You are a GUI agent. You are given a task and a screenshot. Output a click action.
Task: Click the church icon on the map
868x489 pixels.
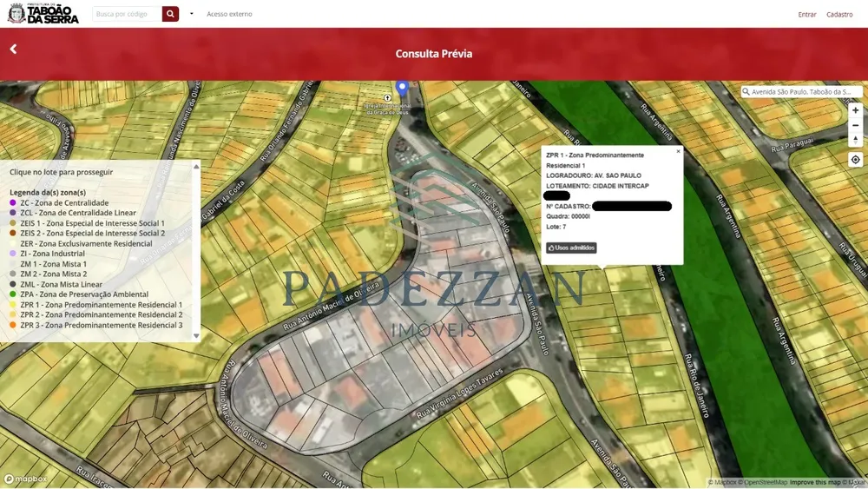click(x=387, y=97)
